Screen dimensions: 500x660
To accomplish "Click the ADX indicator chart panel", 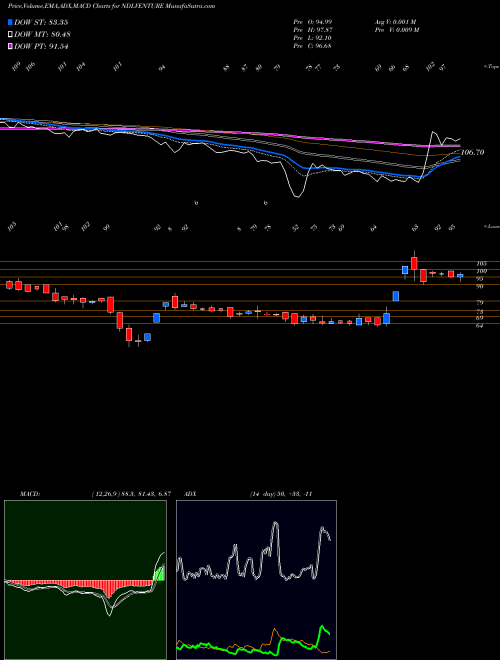I will pyautogui.click(x=256, y=580).
